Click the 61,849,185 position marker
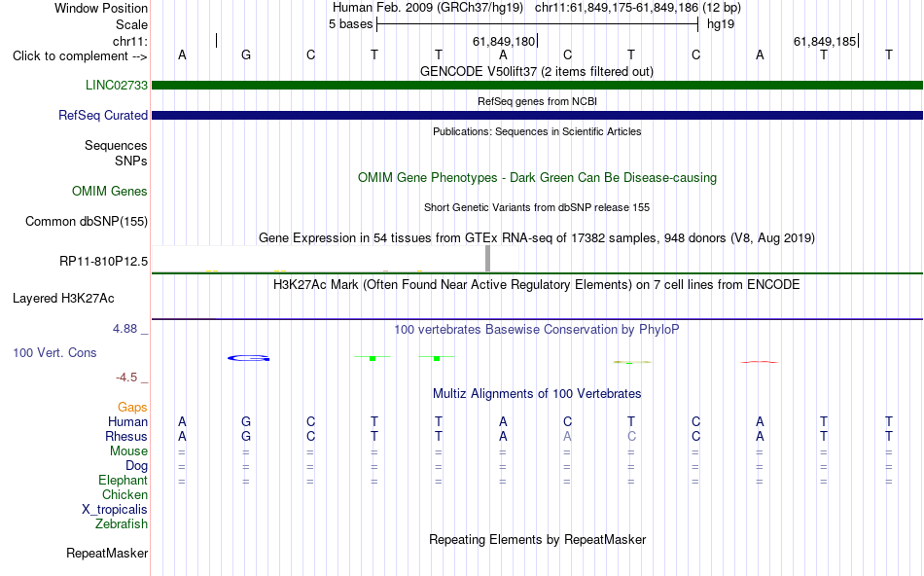The image size is (924, 576). 825,42
